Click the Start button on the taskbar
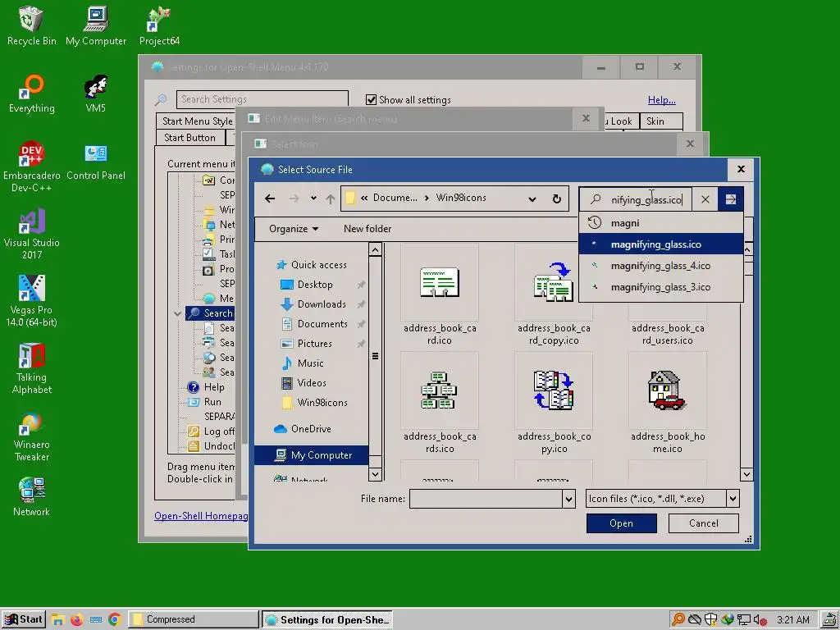This screenshot has width=840, height=630. coord(24,620)
